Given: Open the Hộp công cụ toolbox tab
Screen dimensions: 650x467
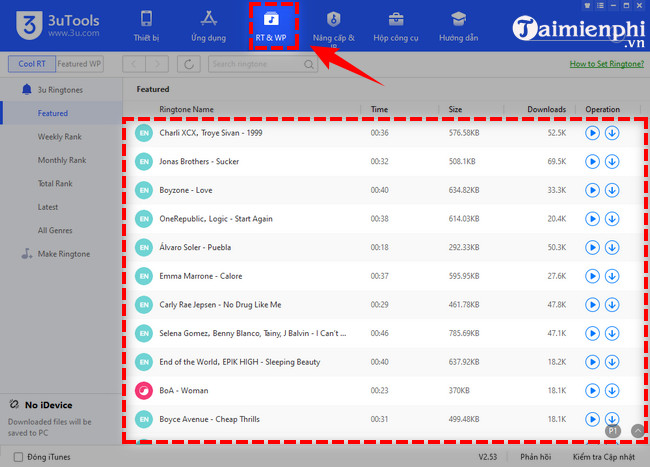Looking at the screenshot, I should pos(396,26).
